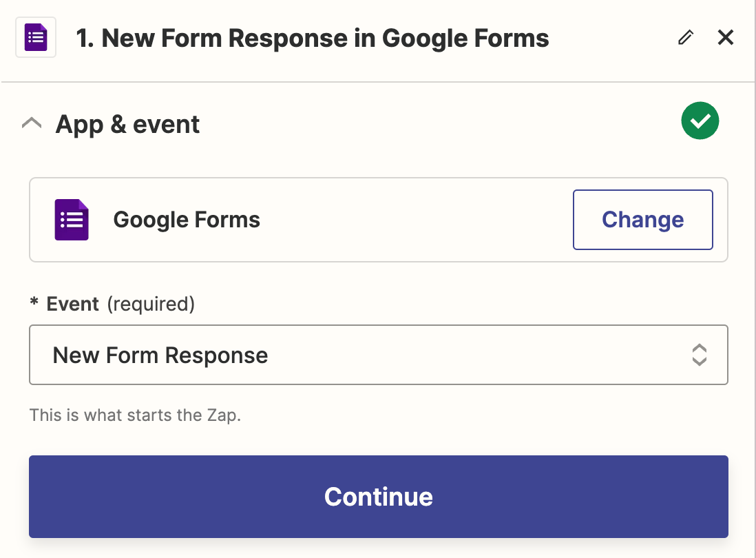Click the Google Forms app name label
Viewport: 756px width, 558px height.
tap(187, 220)
